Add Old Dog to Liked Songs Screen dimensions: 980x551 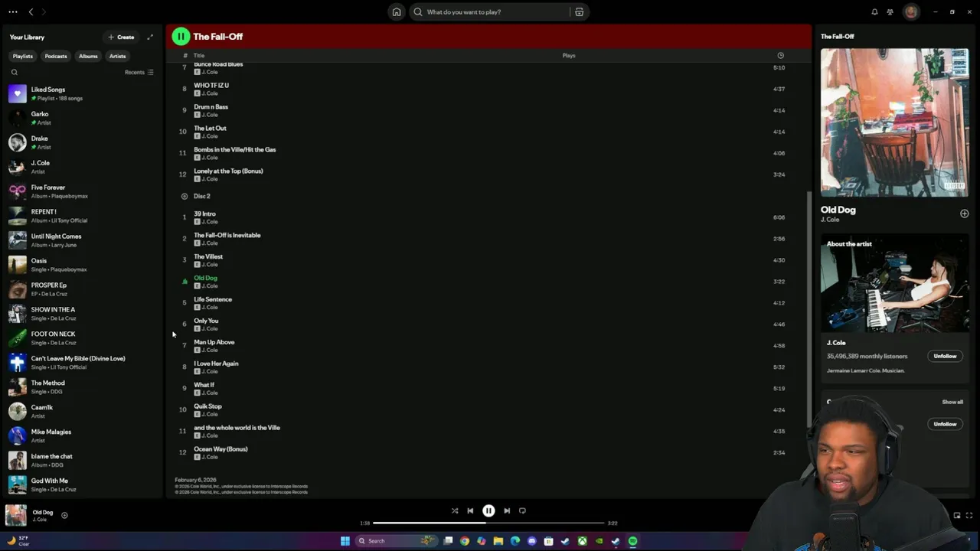[x=964, y=214]
